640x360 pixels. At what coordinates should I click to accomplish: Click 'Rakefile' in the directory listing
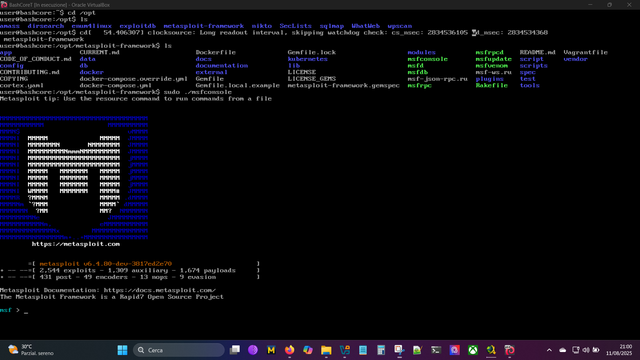click(491, 85)
